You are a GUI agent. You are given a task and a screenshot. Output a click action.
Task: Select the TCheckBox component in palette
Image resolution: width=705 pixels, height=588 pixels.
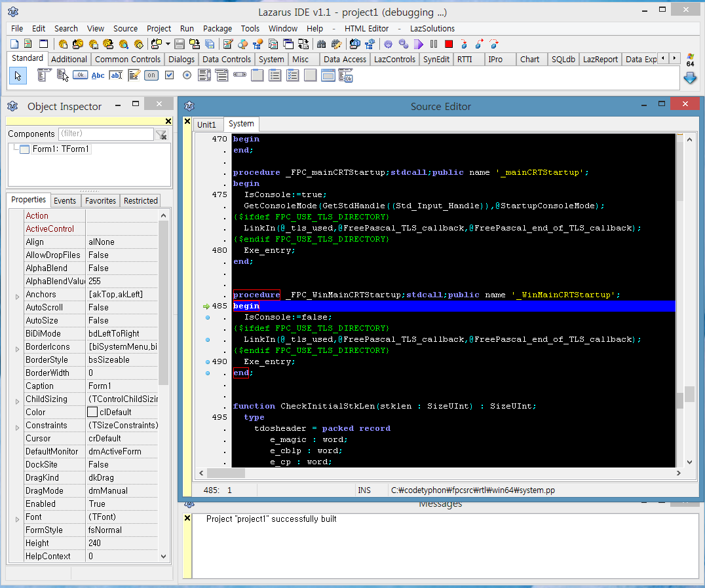(x=169, y=75)
